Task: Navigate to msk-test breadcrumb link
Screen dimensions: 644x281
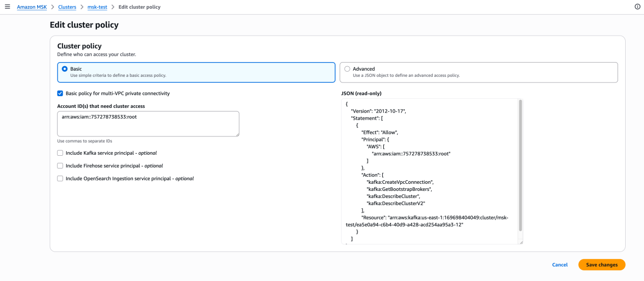Action: tap(97, 7)
